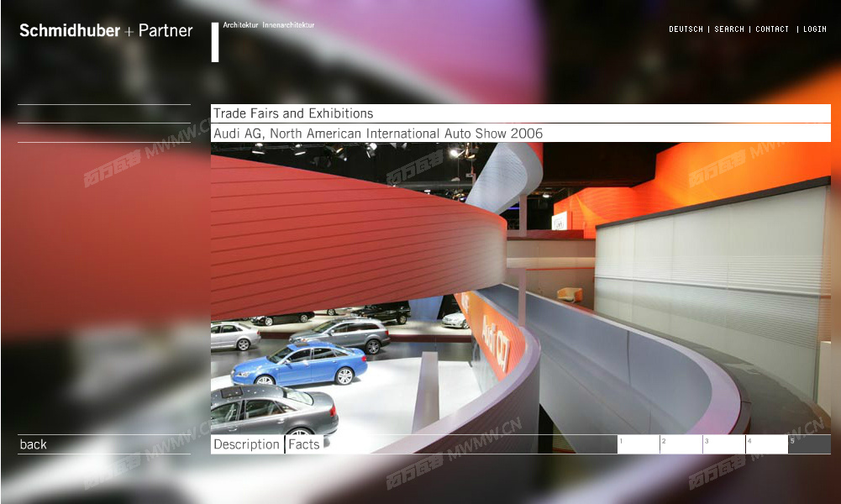Show the Facts tab

point(304,444)
